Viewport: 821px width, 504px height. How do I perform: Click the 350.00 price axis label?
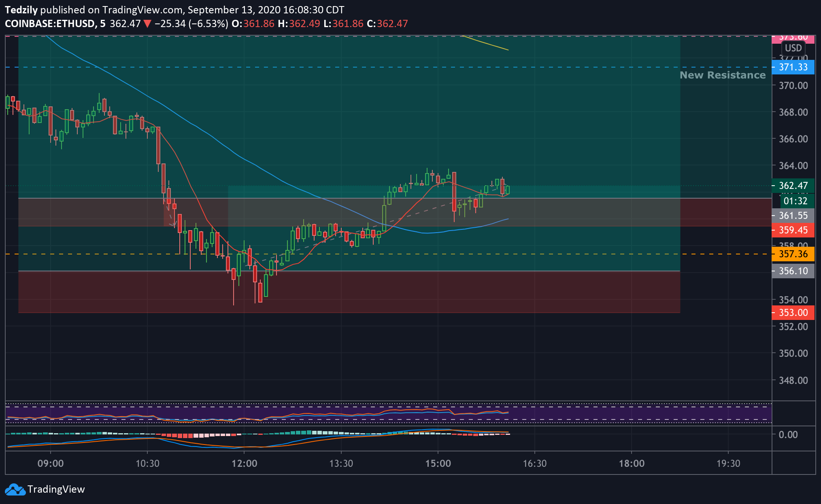793,353
